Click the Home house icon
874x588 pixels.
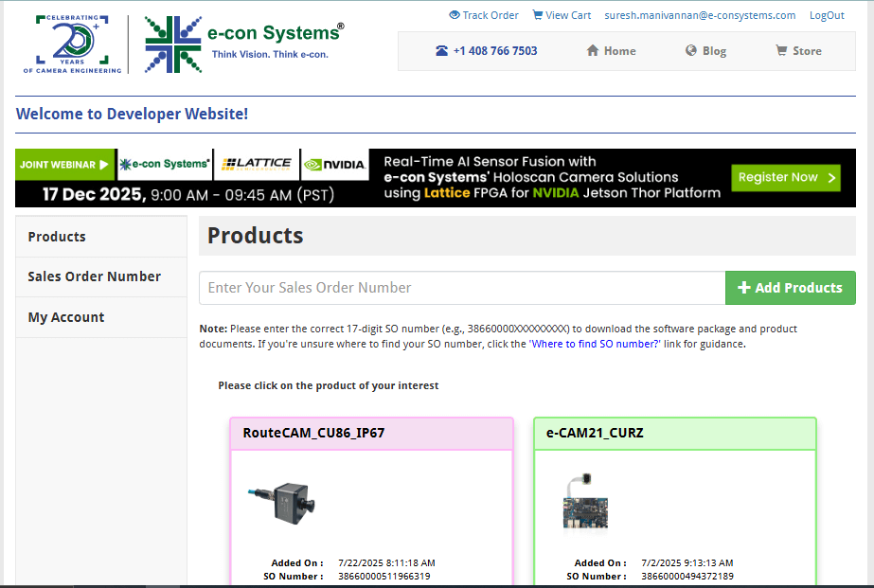(593, 51)
